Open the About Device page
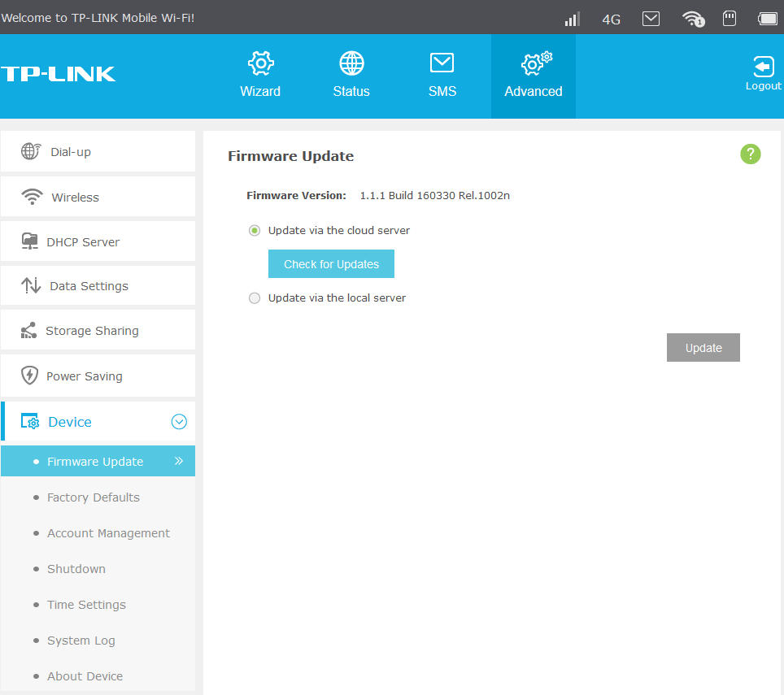This screenshot has width=784, height=695. pyautogui.click(x=85, y=676)
